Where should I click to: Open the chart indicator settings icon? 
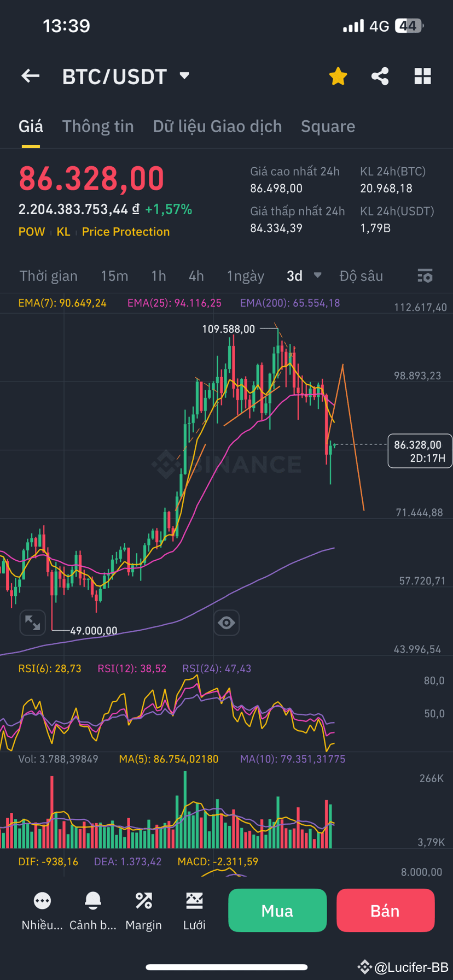425,275
